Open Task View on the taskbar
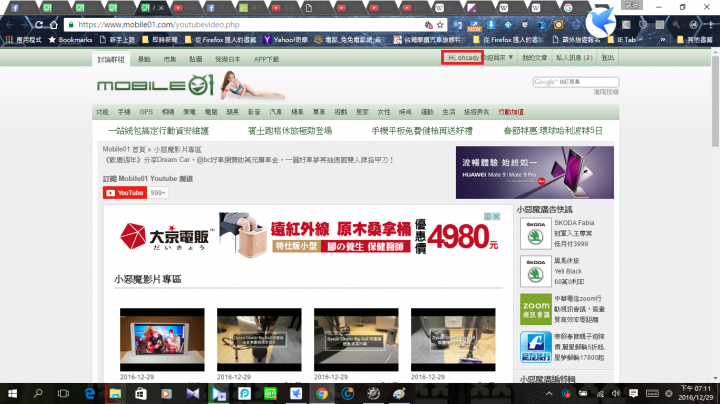 click(x=63, y=393)
